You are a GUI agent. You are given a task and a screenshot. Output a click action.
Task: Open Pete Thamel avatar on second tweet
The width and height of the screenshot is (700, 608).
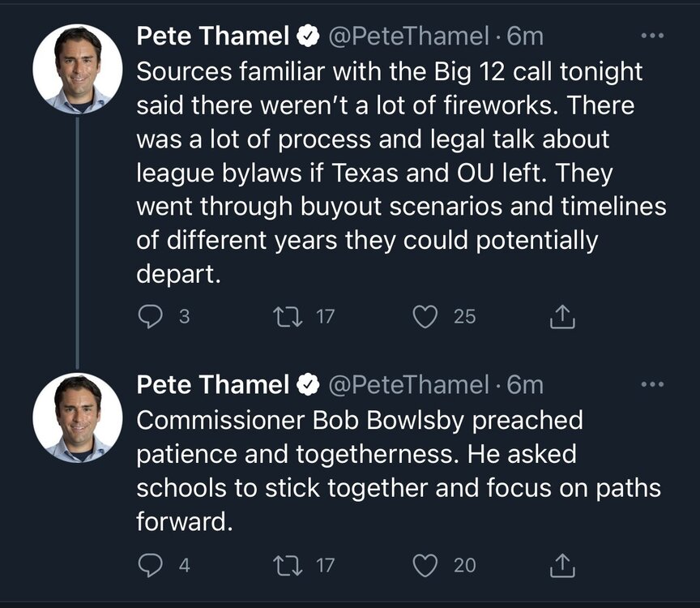(x=78, y=417)
